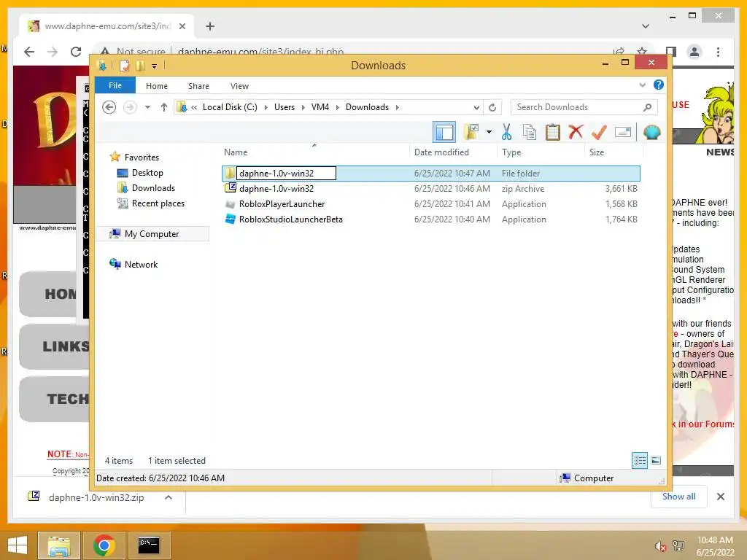Open the File ribbon tab
The image size is (747, 560).
pos(115,85)
